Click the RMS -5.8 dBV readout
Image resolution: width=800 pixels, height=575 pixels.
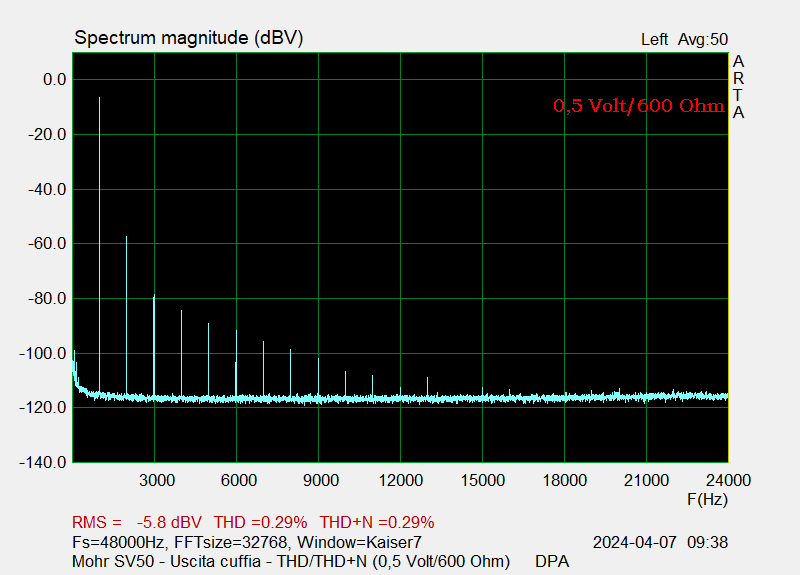tap(137, 522)
